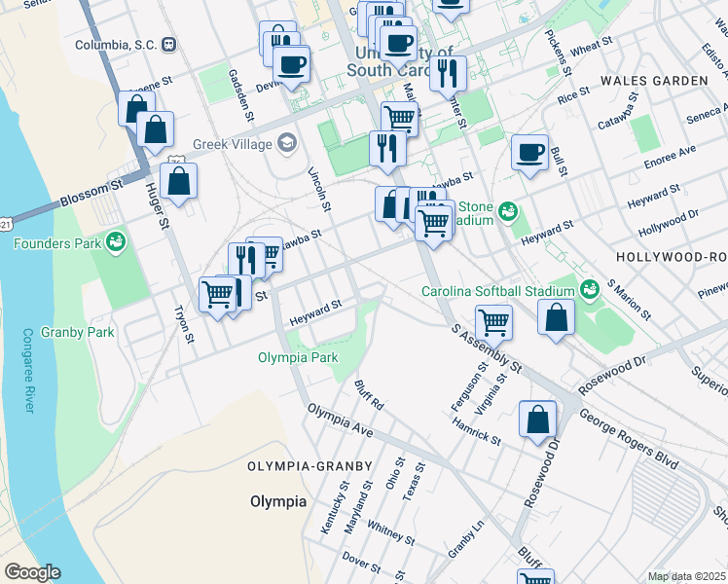Screen dimensions: 728x584
Task: Click train station icon beside Columbia, S.C.
Action: pos(169,45)
